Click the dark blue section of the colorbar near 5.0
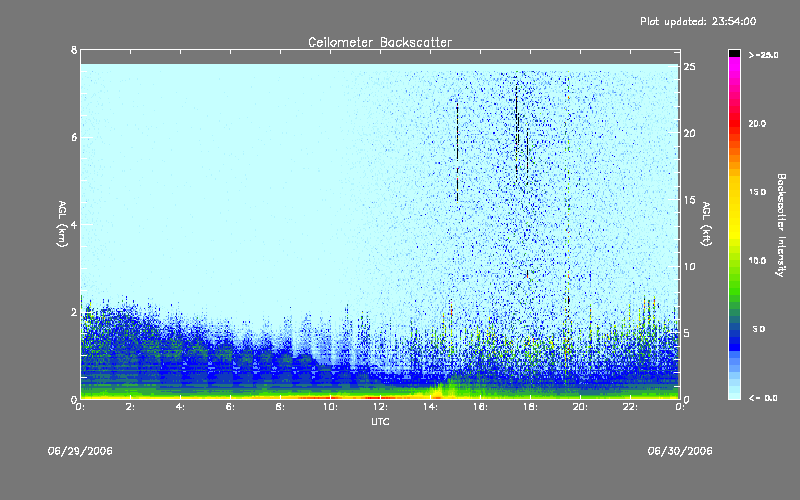The width and height of the screenshot is (800, 500). [734, 329]
